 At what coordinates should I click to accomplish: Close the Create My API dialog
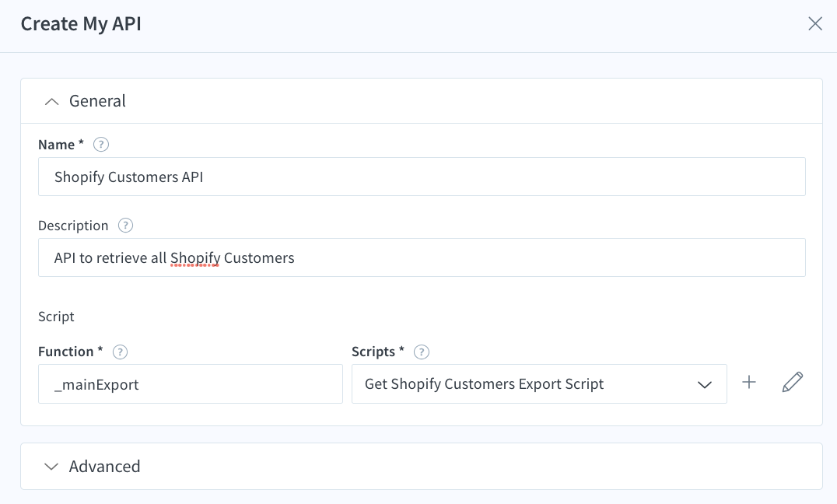[815, 23]
